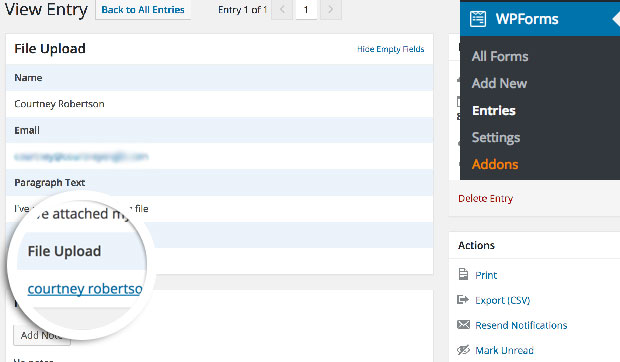Open the courtney robertson uploaded file link
Viewport: 620px width, 362px height.
[x=85, y=289]
